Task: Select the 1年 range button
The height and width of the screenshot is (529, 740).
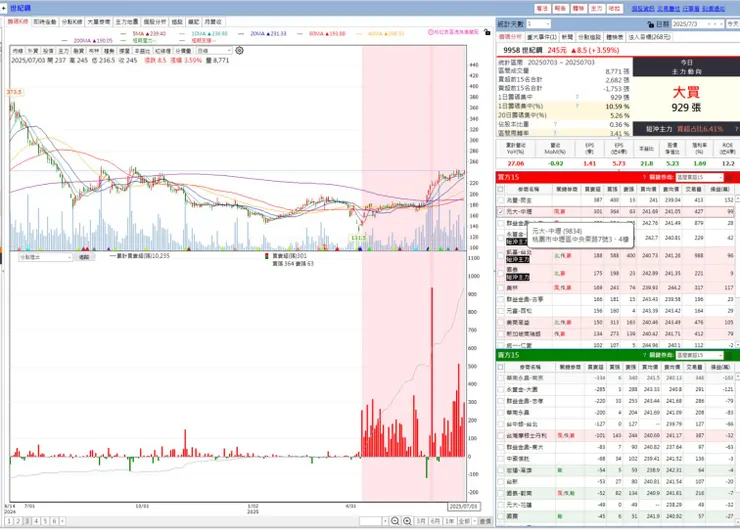Action: (x=450, y=521)
